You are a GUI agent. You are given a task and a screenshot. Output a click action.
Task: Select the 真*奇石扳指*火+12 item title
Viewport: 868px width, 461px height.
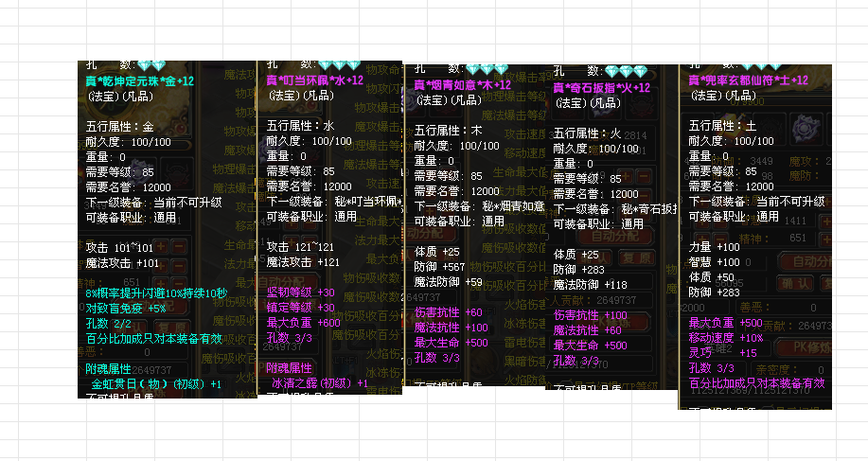click(601, 87)
